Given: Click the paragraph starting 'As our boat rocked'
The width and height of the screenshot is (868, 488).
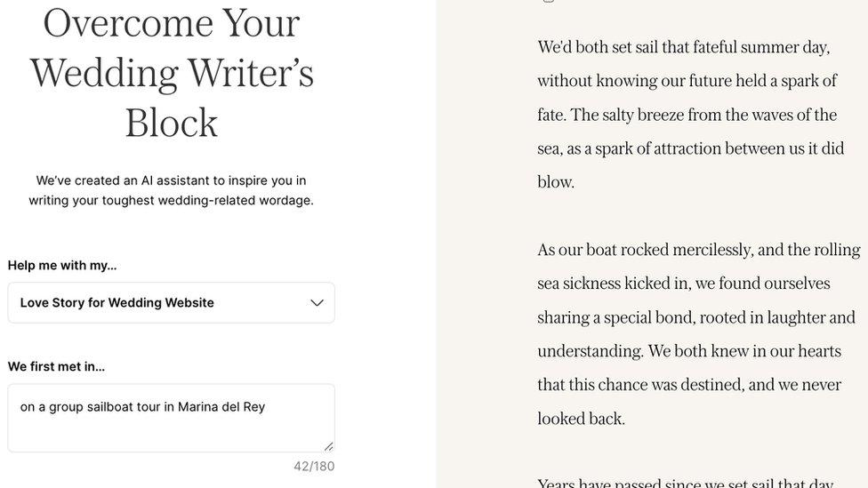Looking at the screenshot, I should 699,334.
